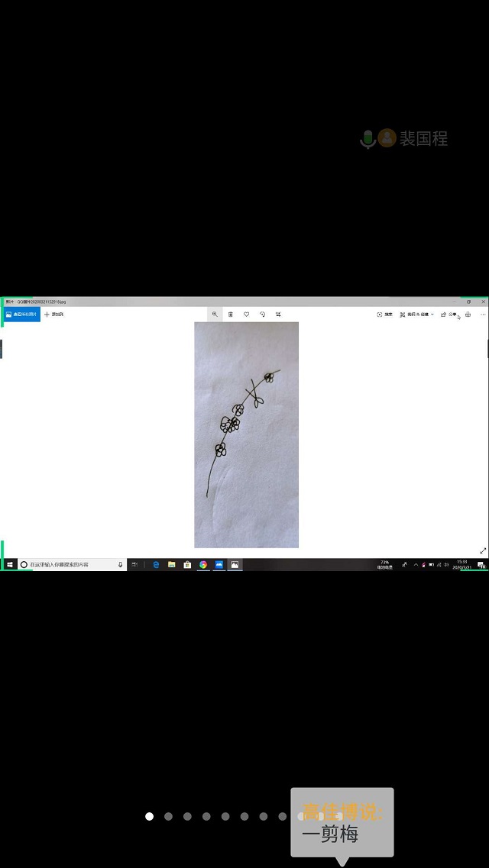This screenshot has height=868, width=489.
Task: Expand the system tray hidden icons chevron
Action: click(416, 565)
